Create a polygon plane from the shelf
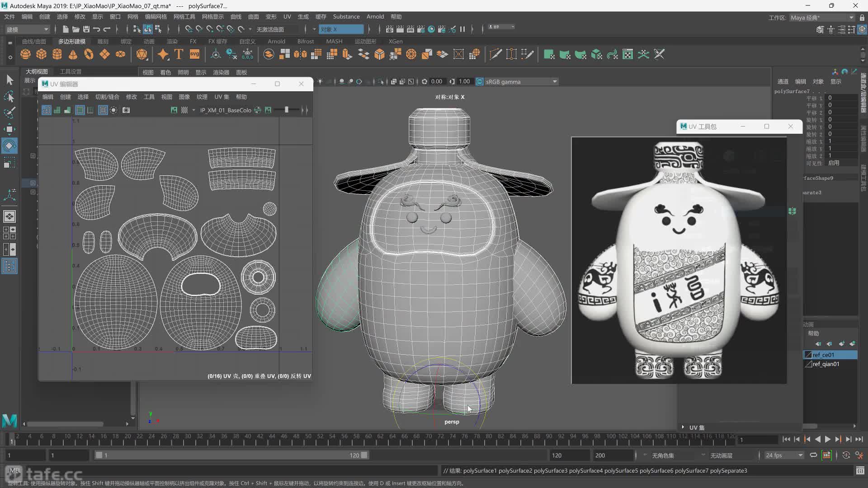868x488 pixels. pyautogui.click(x=104, y=55)
